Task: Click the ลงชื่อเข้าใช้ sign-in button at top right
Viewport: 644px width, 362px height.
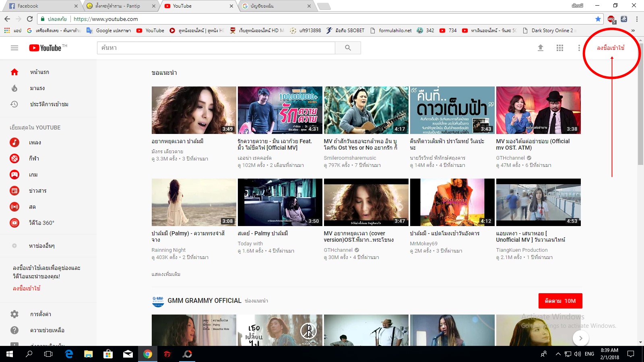Action: tap(611, 48)
